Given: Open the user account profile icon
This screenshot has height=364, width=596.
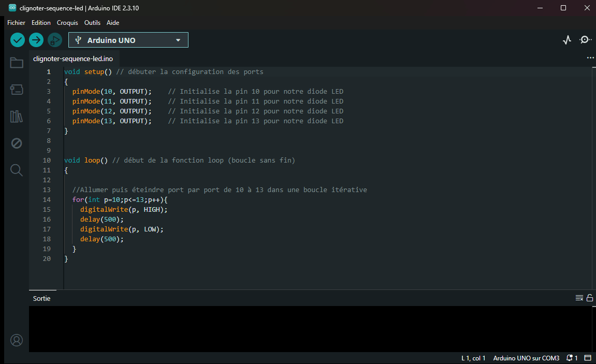Looking at the screenshot, I should 17,340.
